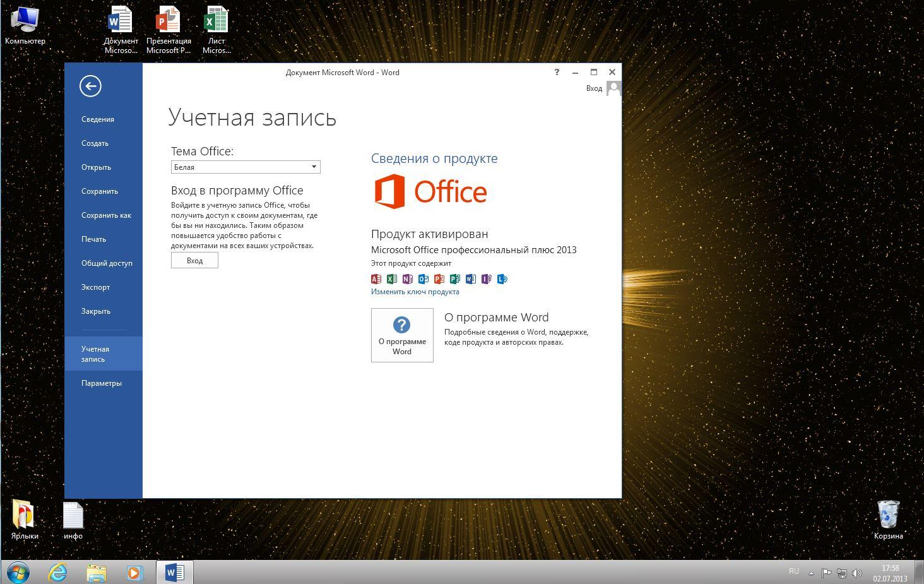Show hidden tray icons arrow
Image resolution: width=924 pixels, height=584 pixels.
(811, 573)
